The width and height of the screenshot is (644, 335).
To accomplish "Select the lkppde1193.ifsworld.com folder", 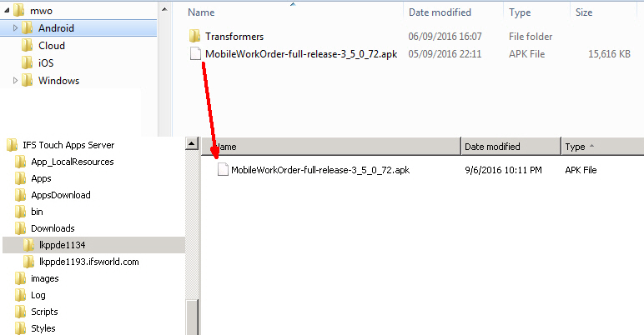I will click(x=81, y=262).
